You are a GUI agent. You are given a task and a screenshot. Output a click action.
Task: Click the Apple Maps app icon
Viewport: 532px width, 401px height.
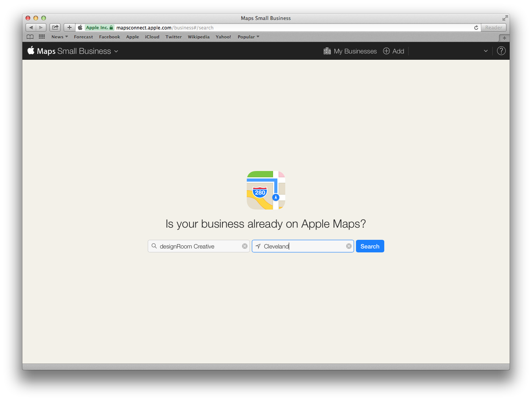pos(266,190)
